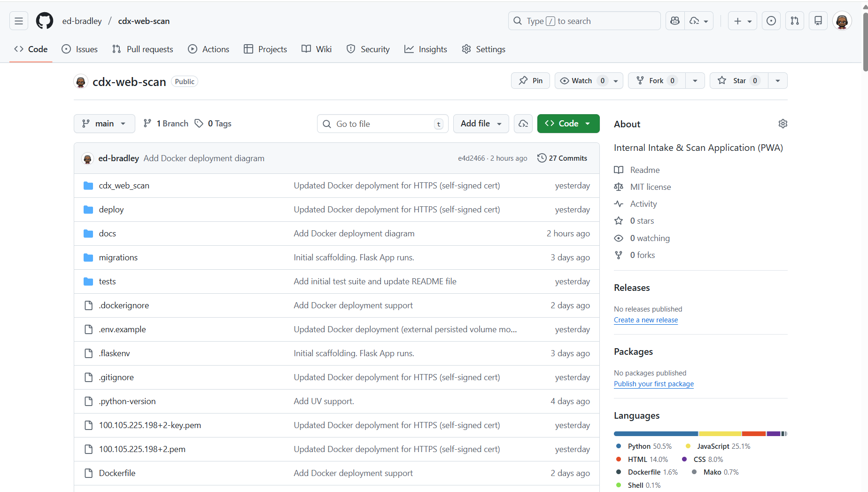Open the hamburger navigation menu
The height and width of the screenshot is (492, 868).
tap(19, 21)
